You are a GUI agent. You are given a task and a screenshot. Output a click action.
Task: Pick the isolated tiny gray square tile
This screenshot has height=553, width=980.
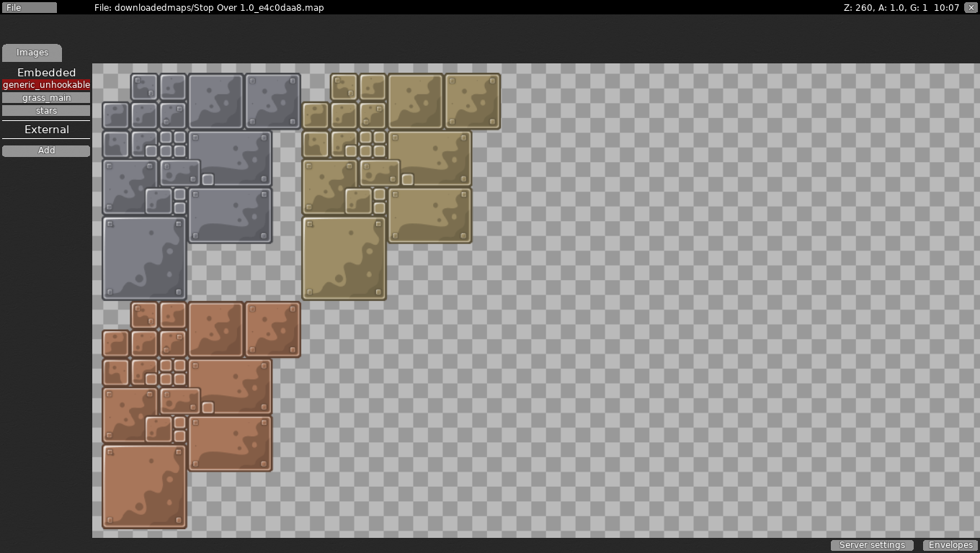click(208, 179)
